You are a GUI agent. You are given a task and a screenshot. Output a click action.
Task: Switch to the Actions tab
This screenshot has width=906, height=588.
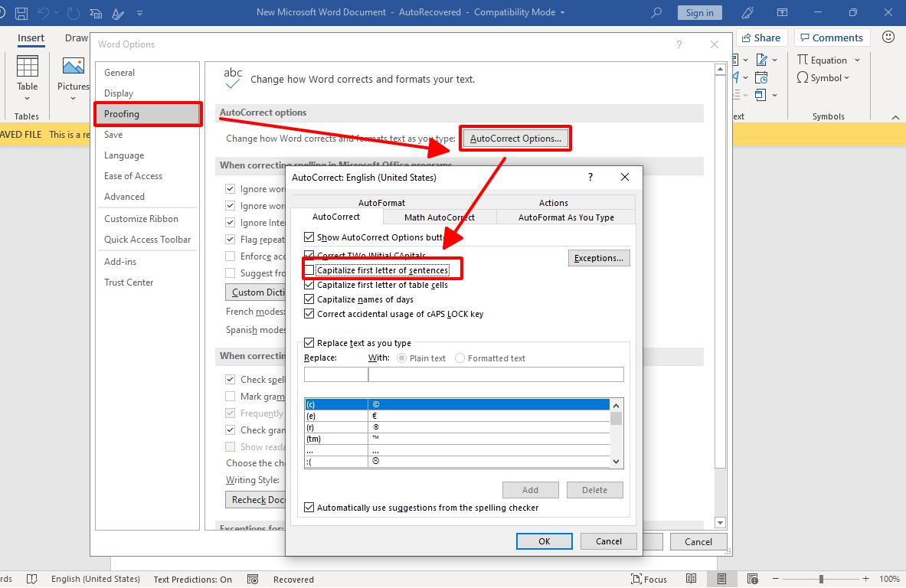tap(554, 203)
